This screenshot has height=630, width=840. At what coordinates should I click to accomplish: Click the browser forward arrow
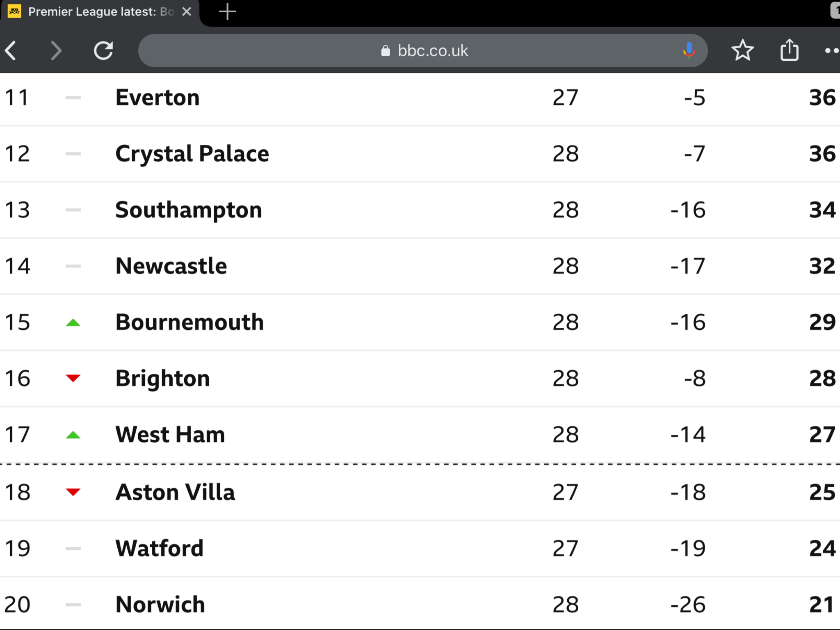click(55, 51)
